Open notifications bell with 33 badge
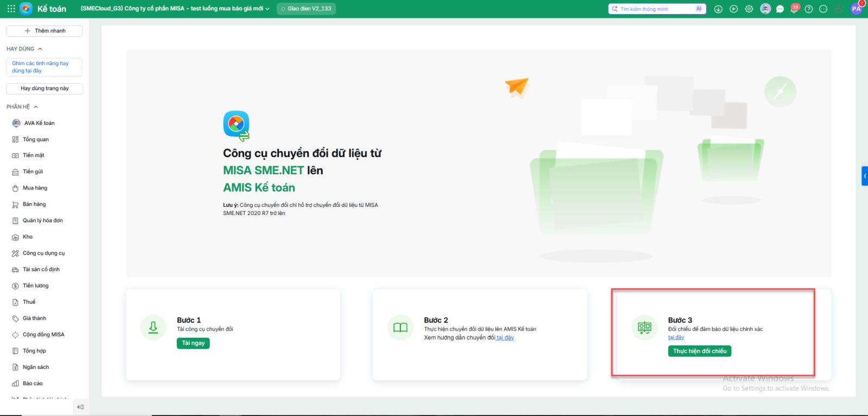Viewport: 868px width, 416px height. 794,9
